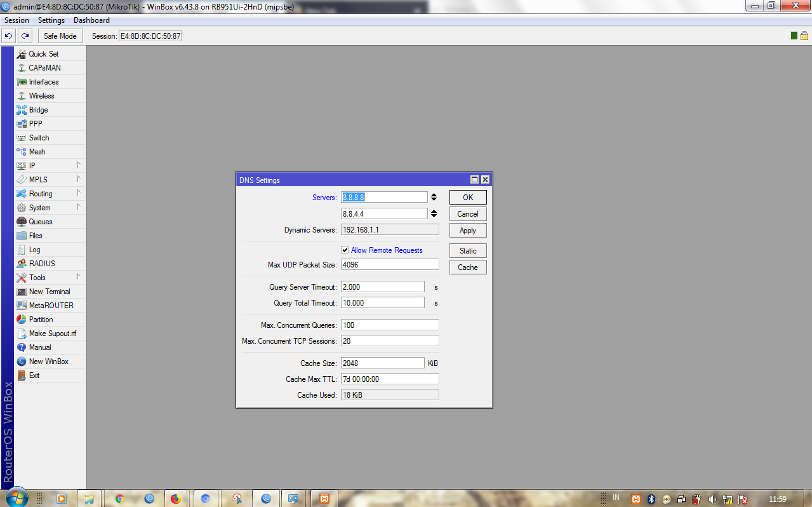Click up arrow beside 8.8.4.4 server

point(434,212)
